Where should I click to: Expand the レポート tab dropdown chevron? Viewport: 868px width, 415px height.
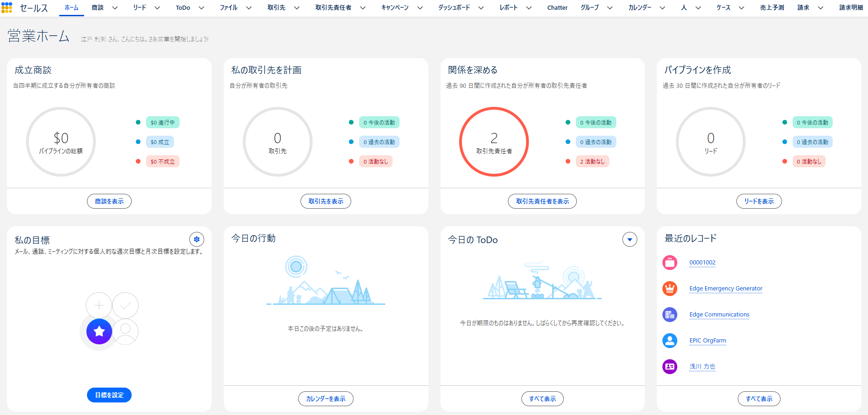[529, 8]
